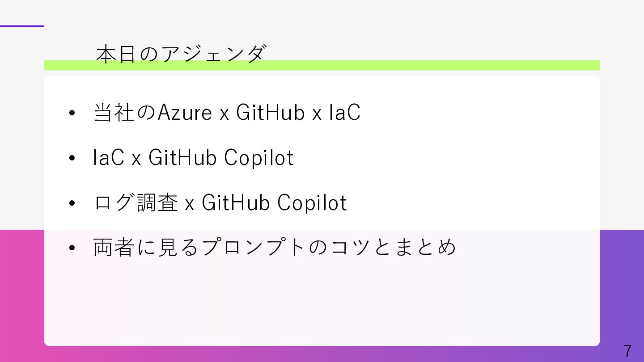This screenshot has height=362, width=644.
Task: Click the bullet dot before ログ調査
Action: click(72, 203)
